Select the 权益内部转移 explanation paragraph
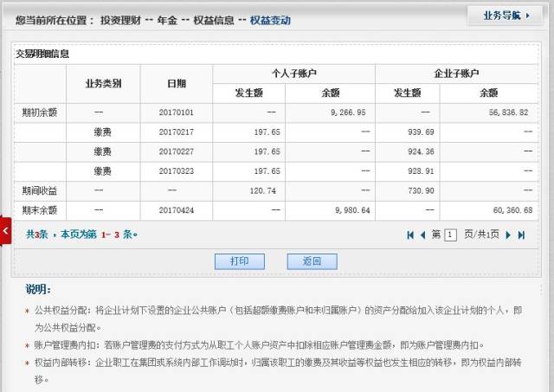 (278, 371)
